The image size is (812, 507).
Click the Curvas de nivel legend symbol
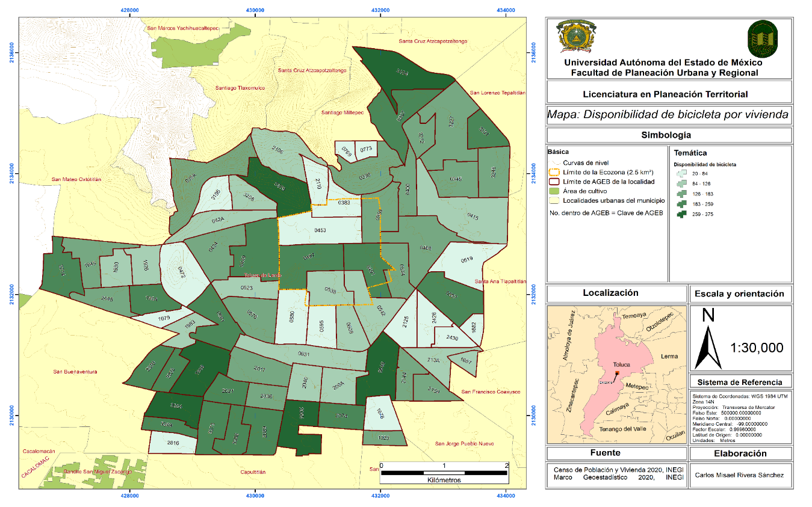pos(556,162)
